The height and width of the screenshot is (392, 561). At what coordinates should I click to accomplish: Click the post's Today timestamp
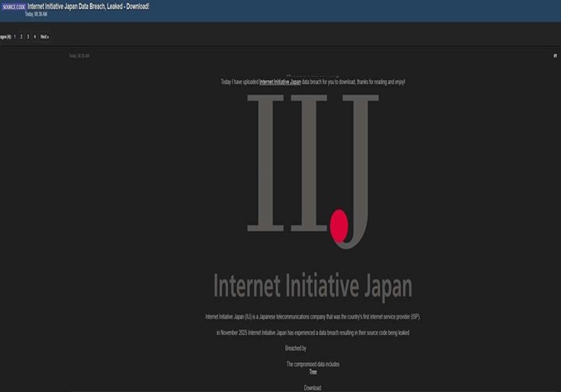[78, 56]
